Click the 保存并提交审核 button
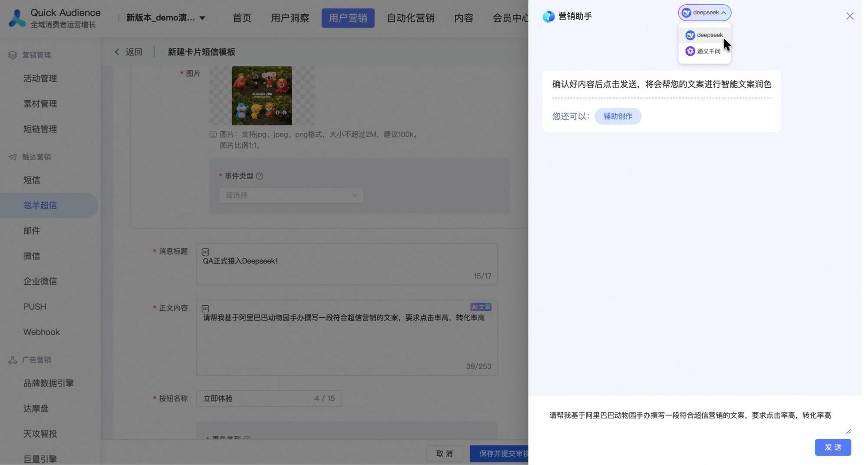Viewport: 868px width, 465px height. click(499, 454)
